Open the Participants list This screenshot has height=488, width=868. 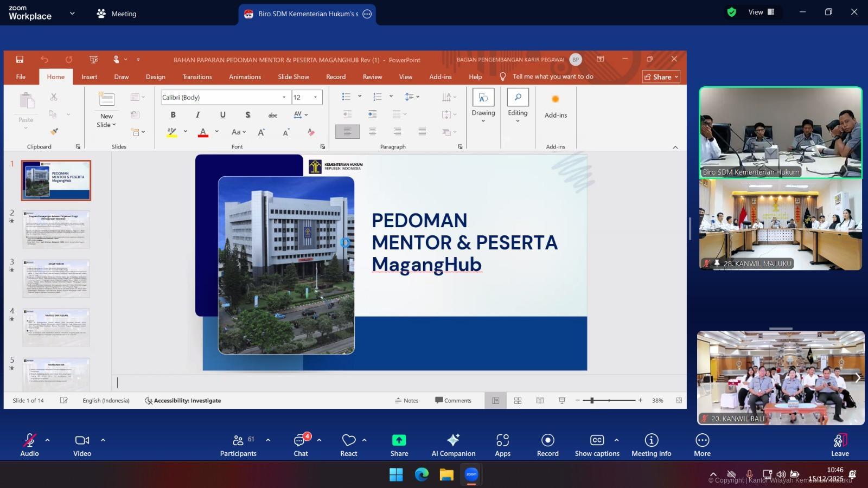238,445
